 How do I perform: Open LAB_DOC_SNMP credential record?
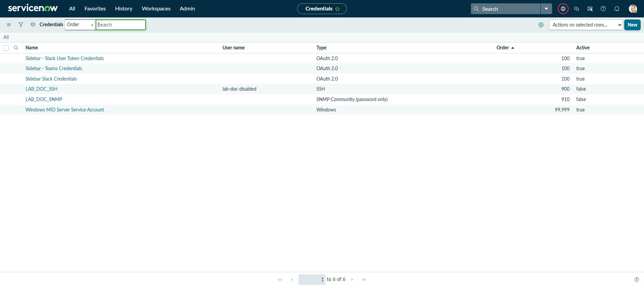pos(44,99)
